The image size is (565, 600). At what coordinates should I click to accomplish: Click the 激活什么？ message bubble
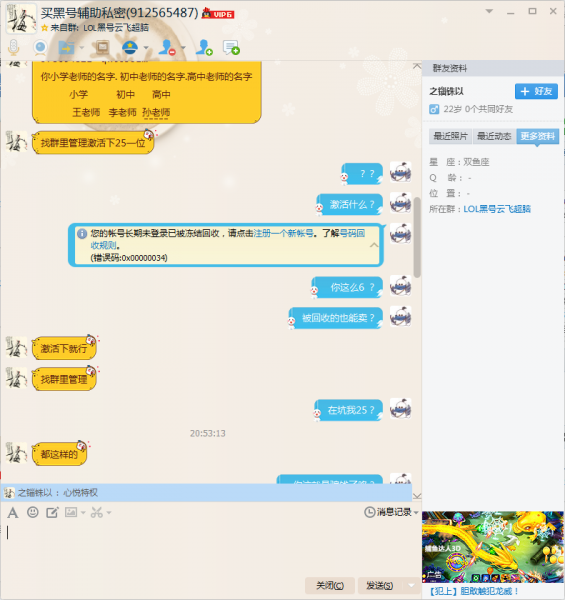[351, 205]
